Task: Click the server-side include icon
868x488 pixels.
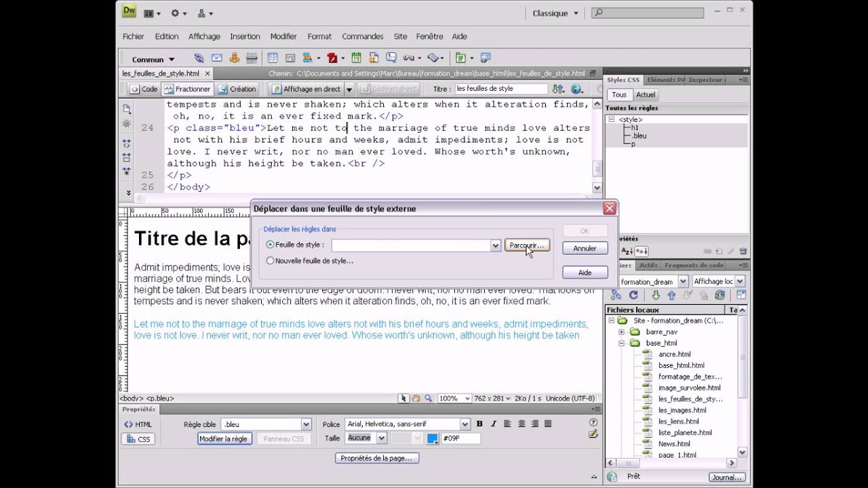Action: 374,58
